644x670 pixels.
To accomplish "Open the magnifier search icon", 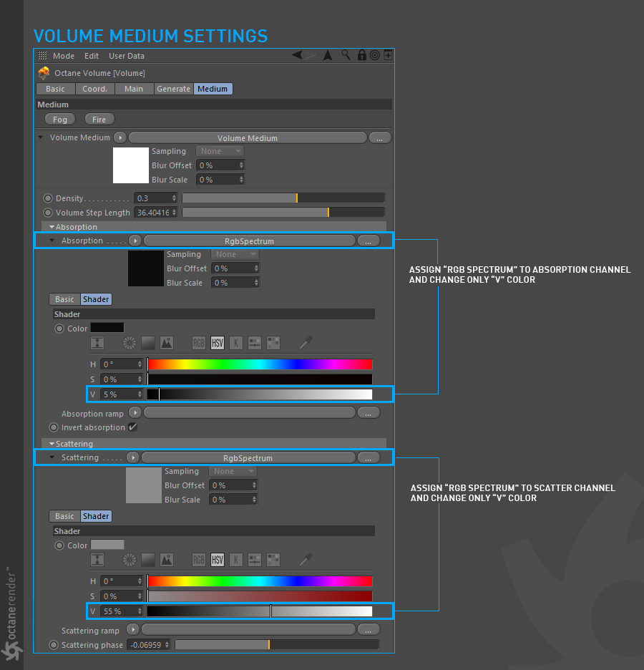I will [x=346, y=54].
